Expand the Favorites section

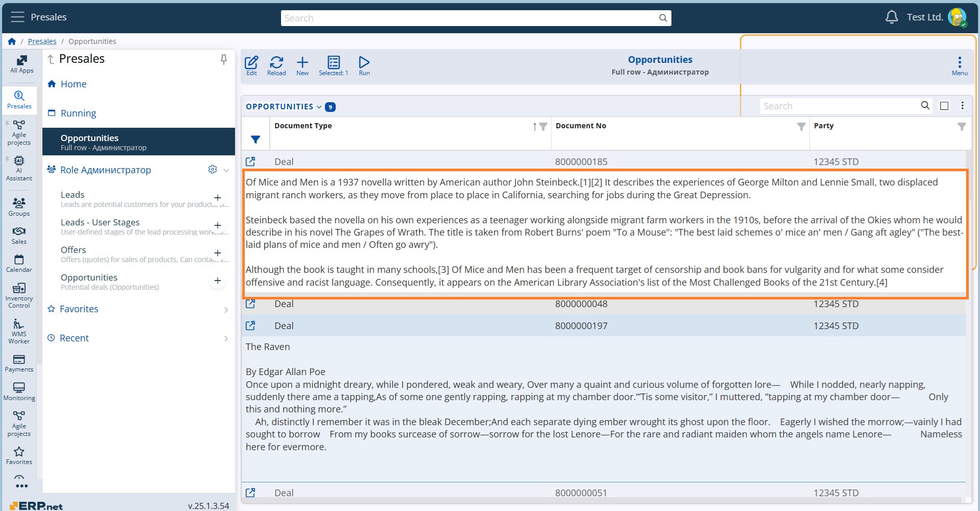(x=226, y=310)
